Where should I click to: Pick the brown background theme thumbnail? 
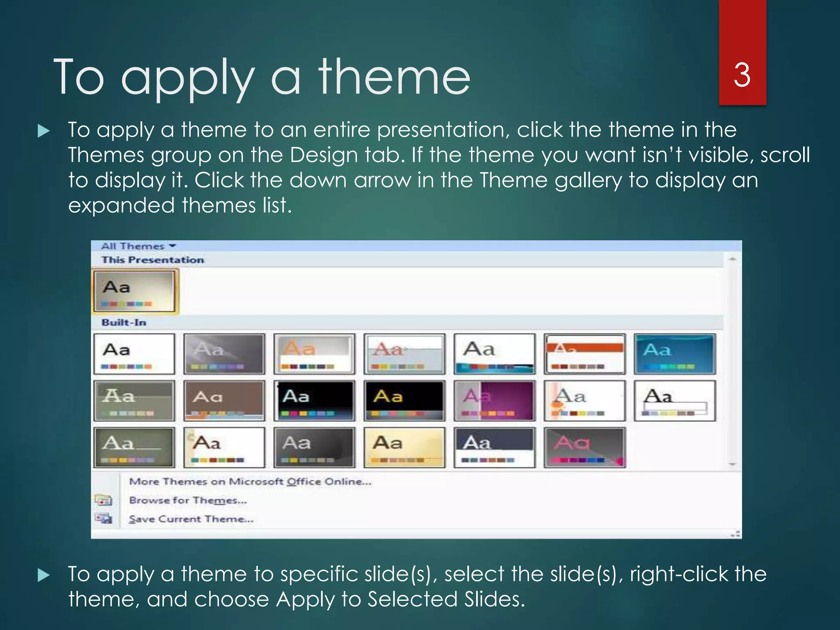pyautogui.click(x=224, y=401)
